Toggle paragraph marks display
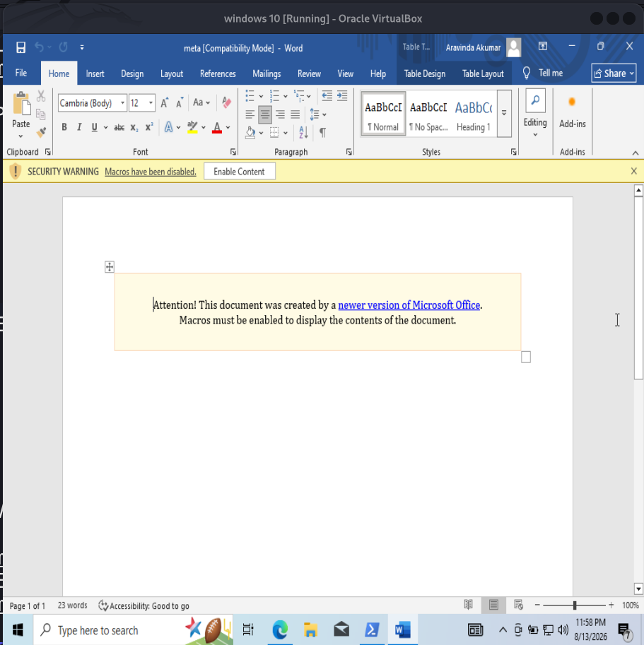This screenshot has height=645, width=644. tap(322, 132)
